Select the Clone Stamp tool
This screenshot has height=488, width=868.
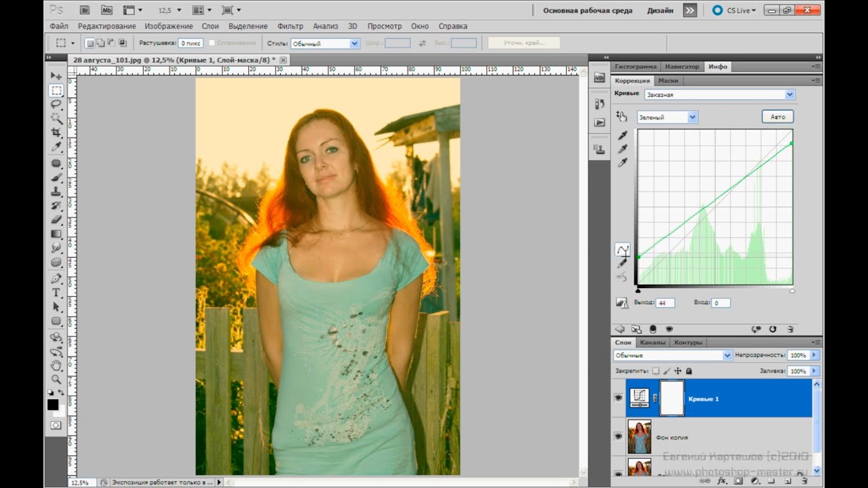point(56,192)
